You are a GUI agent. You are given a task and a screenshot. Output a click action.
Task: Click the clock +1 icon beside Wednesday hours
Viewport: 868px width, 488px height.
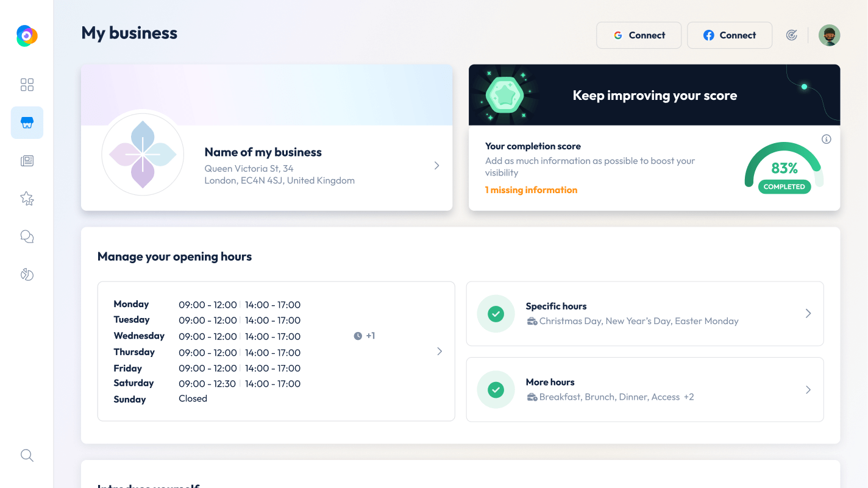point(365,336)
